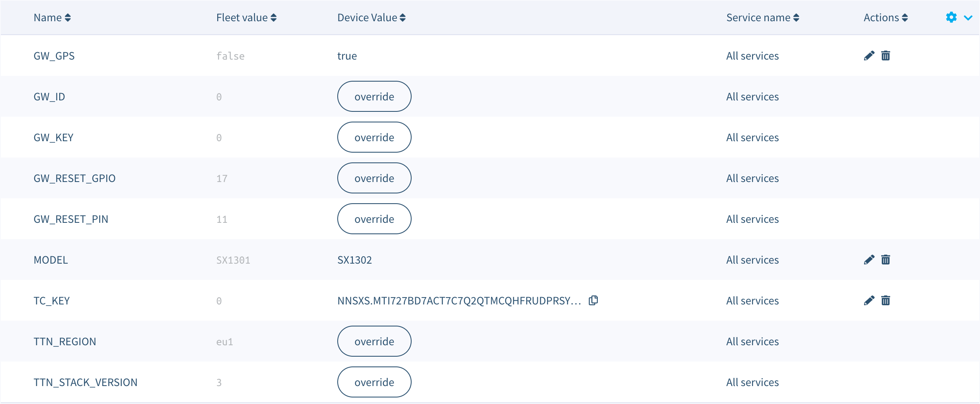
Task: Sort table by Name column
Action: [52, 18]
